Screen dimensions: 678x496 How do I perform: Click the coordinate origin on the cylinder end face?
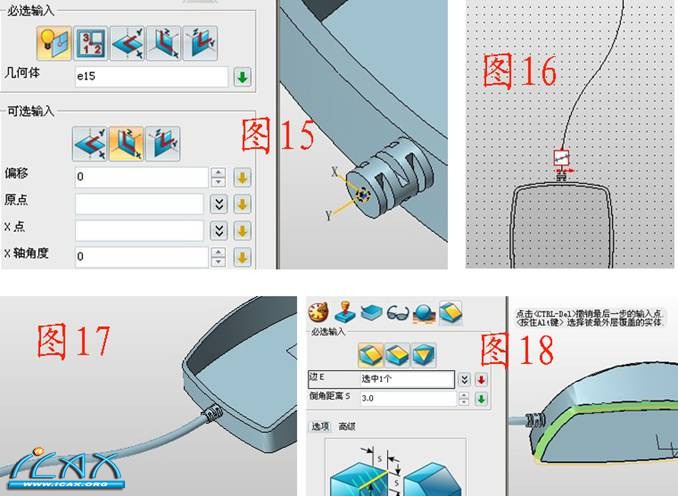[x=363, y=195]
